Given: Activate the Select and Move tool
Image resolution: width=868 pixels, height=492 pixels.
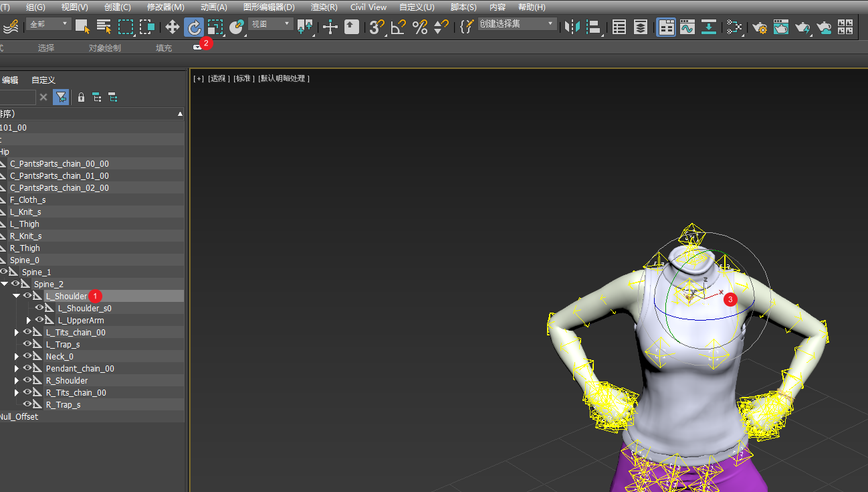Looking at the screenshot, I should [173, 27].
